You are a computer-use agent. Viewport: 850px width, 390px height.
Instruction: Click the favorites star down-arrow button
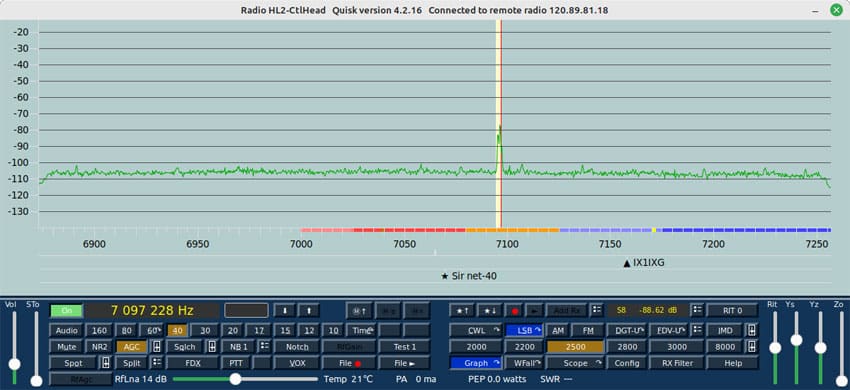pyautogui.click(x=490, y=311)
